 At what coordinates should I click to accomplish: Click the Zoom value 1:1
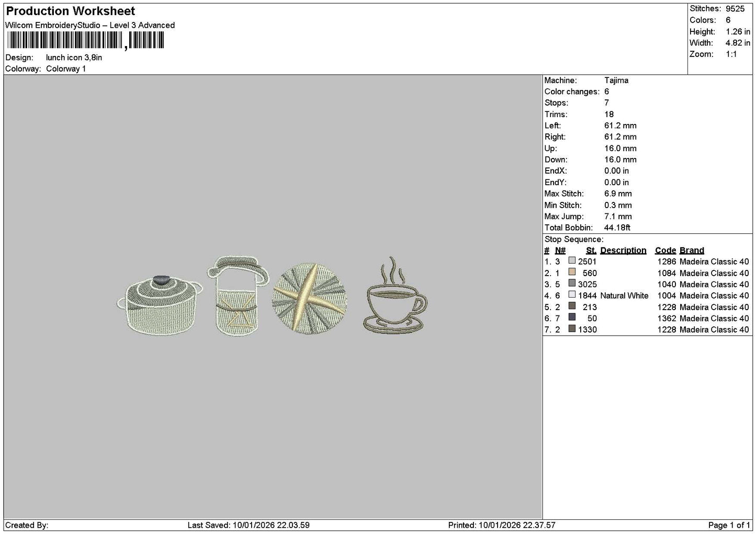[x=731, y=54]
